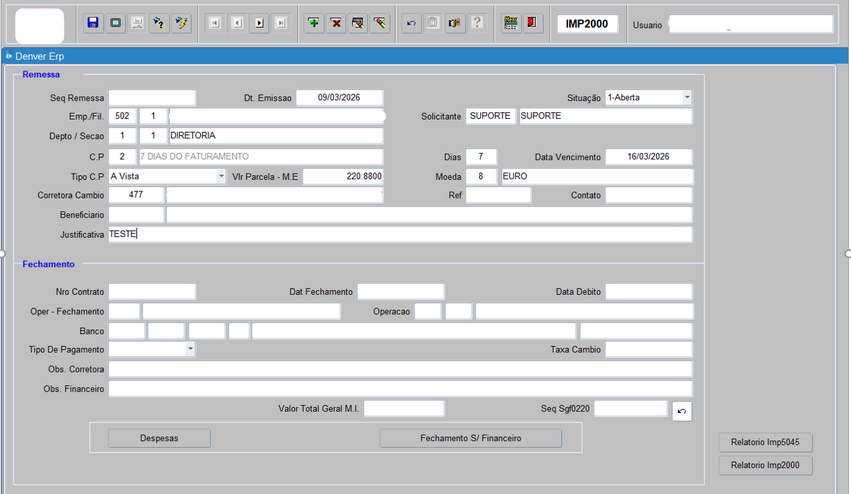Jump to the first record arrow

point(215,23)
